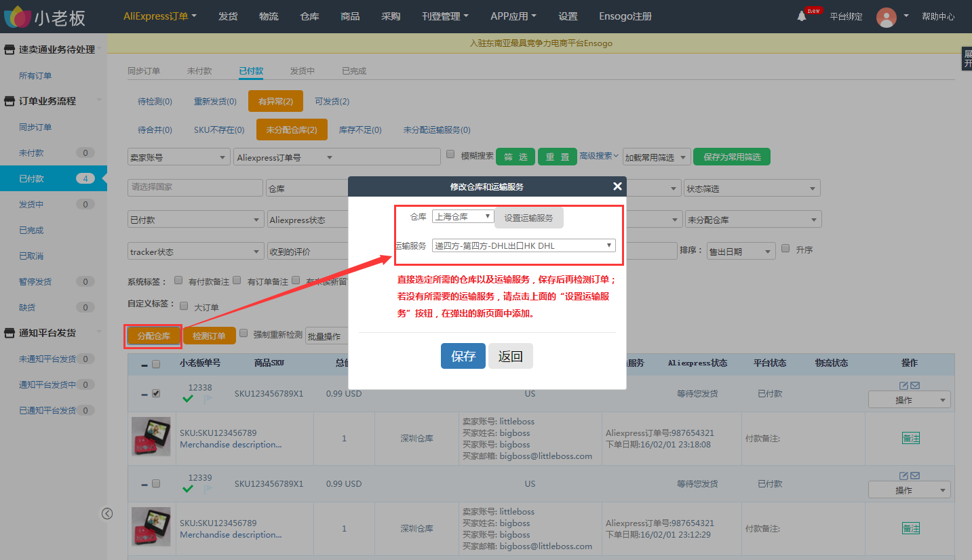Screen dimensions: 972x560
Task: Open the product thumbnail for order 12339
Action: pyautogui.click(x=151, y=526)
